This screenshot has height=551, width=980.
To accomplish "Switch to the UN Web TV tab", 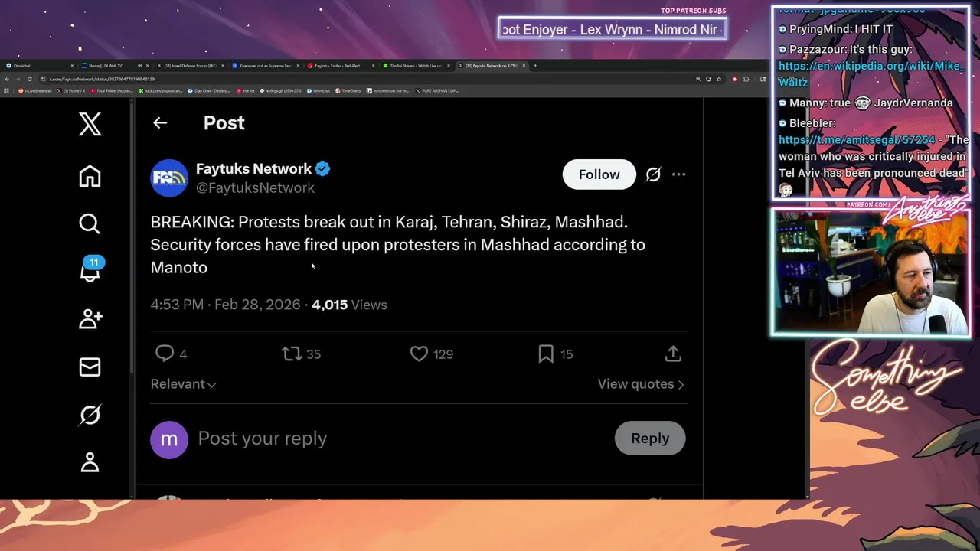I will pos(107,66).
